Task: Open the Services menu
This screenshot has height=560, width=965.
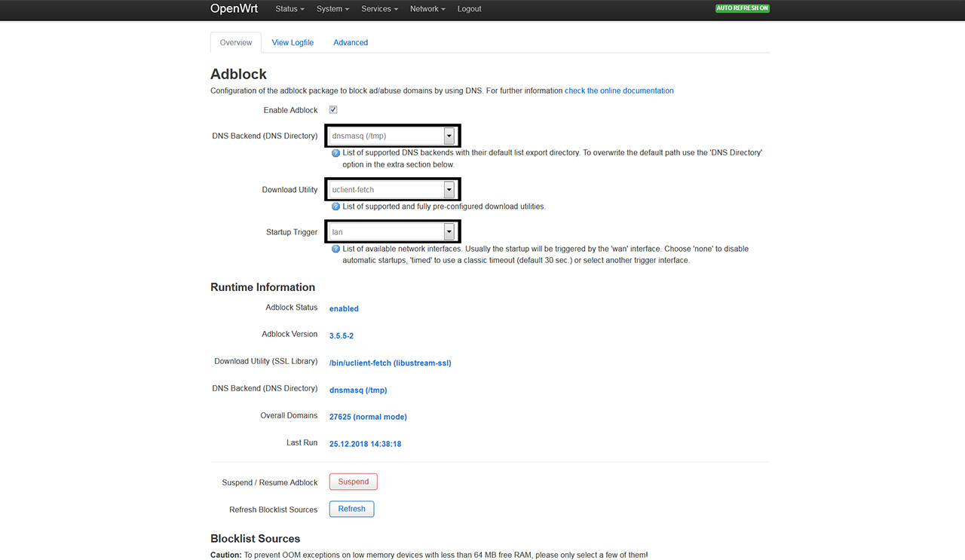Action: (380, 9)
